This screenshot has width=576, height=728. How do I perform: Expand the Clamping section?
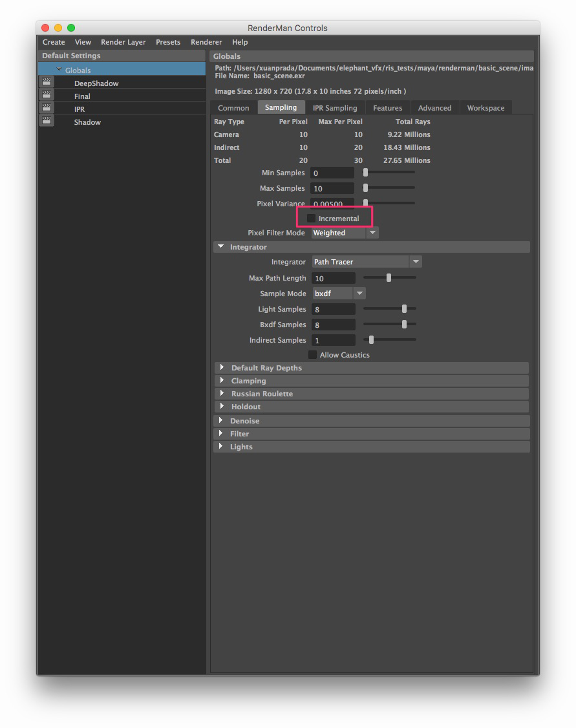(222, 380)
